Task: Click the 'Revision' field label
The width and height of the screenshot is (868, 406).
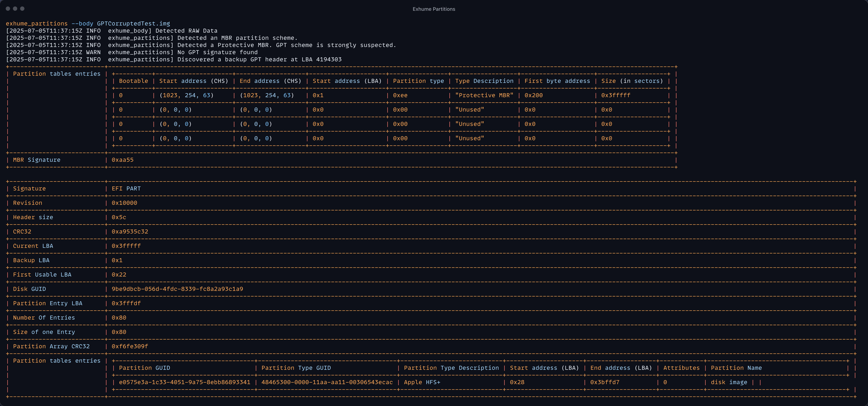Action: click(x=28, y=203)
